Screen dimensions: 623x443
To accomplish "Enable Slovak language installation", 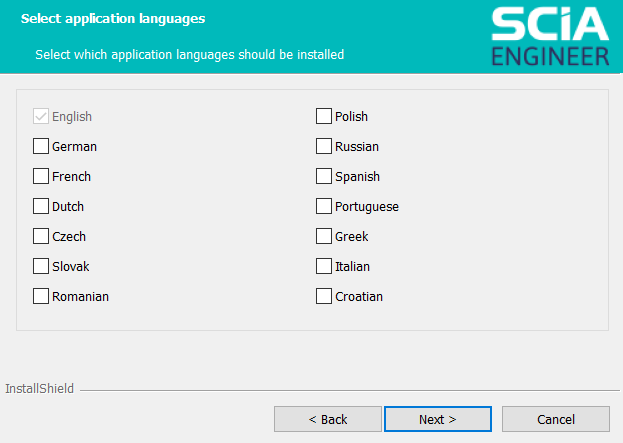I will pyautogui.click(x=41, y=266).
